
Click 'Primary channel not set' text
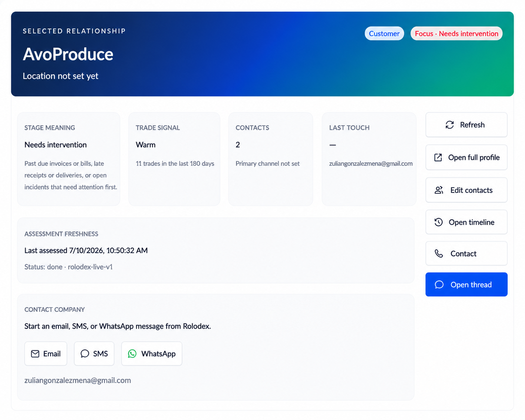(x=268, y=164)
